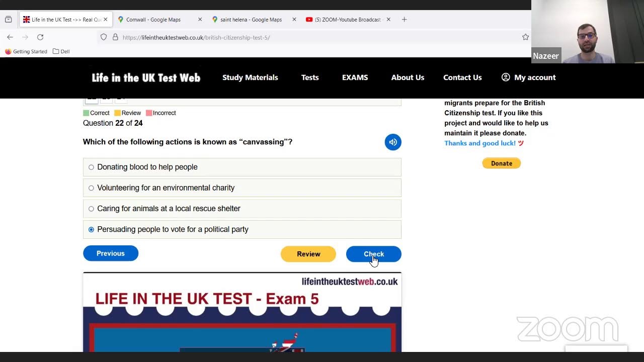Open the About Us page
644x362 pixels.
click(408, 77)
